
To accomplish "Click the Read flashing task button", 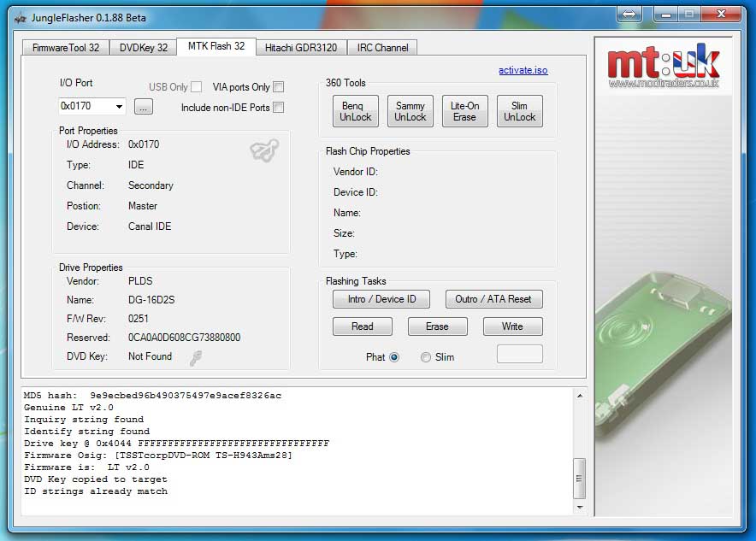I will pyautogui.click(x=362, y=326).
